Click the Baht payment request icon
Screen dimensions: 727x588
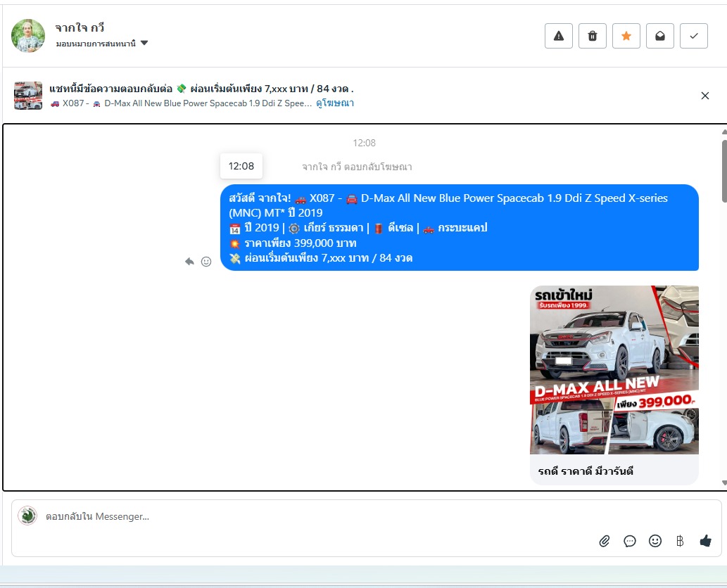pyautogui.click(x=680, y=541)
